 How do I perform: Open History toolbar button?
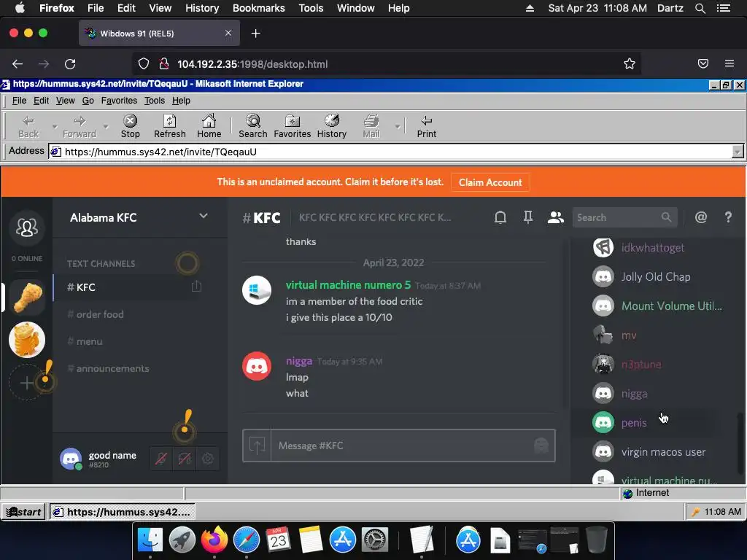pos(332,126)
